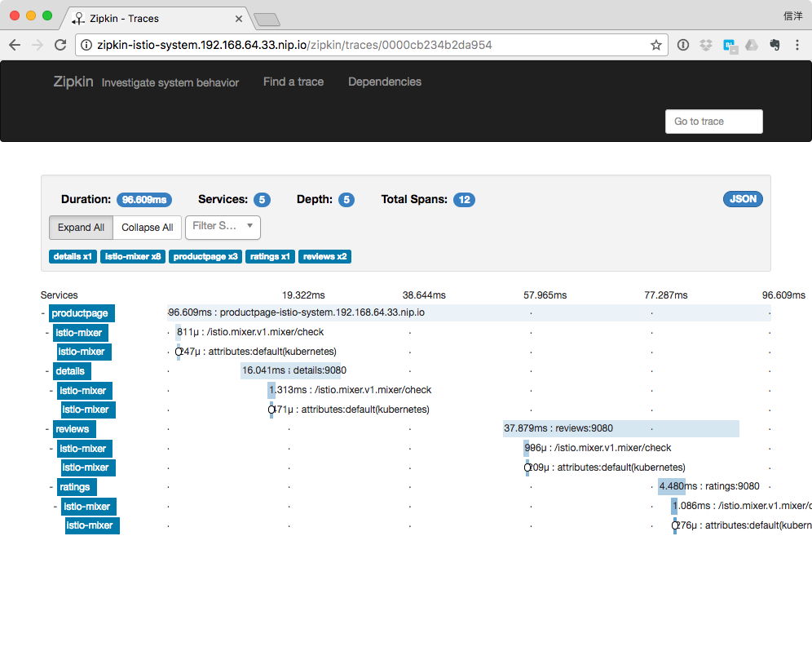Click site info icon in address bar
The width and height of the screenshot is (812, 669).
point(86,45)
